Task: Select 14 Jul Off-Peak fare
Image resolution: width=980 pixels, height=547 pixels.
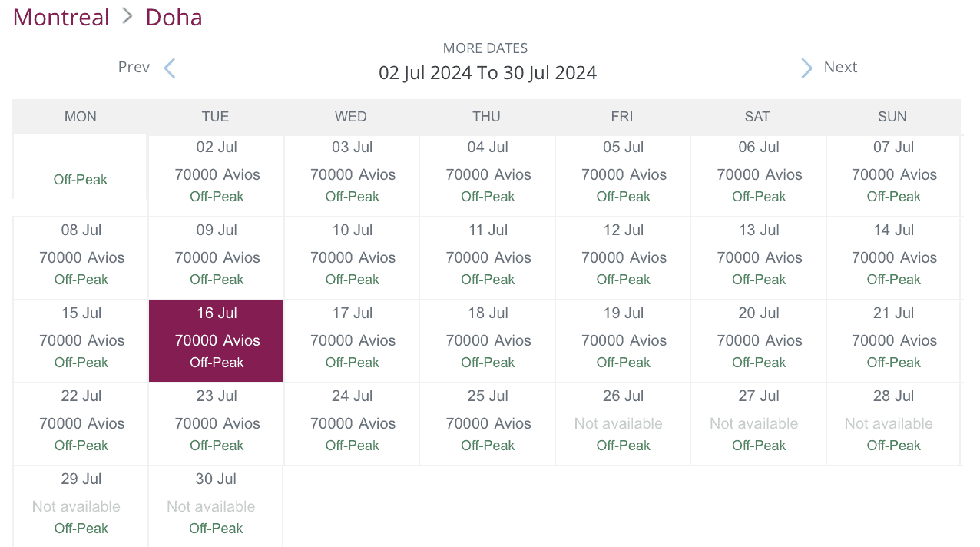Action: 893,258
